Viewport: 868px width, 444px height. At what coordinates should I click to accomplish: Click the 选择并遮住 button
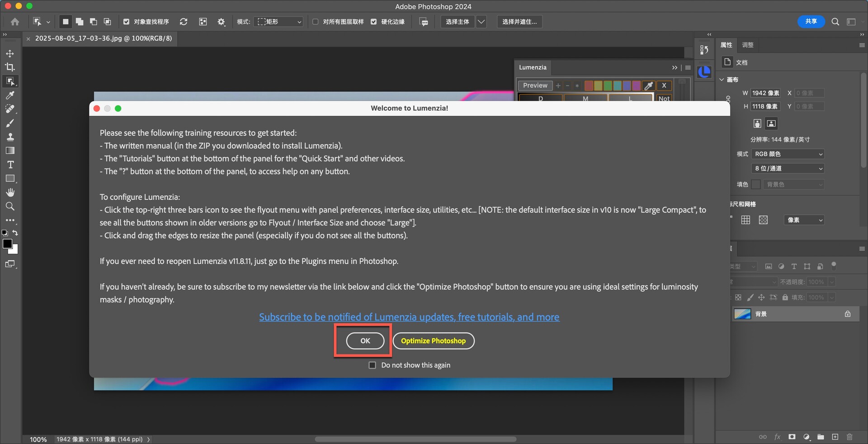point(520,22)
